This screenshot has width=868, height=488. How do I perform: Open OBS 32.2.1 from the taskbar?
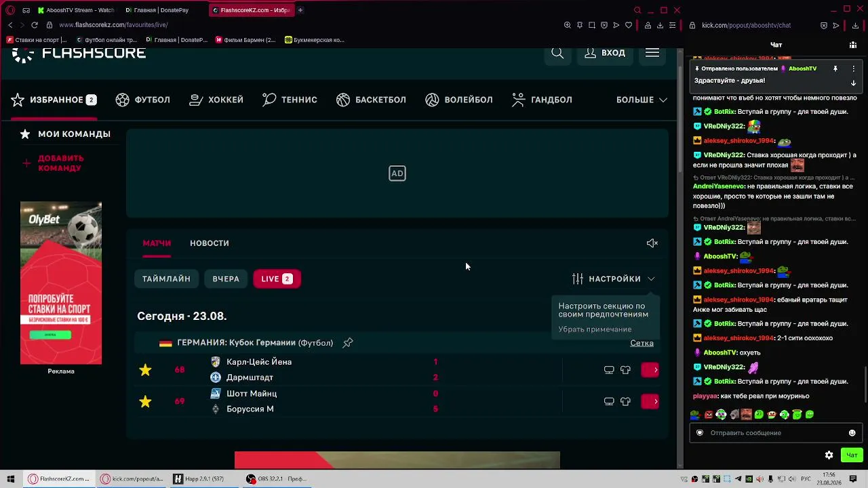pos(277,479)
